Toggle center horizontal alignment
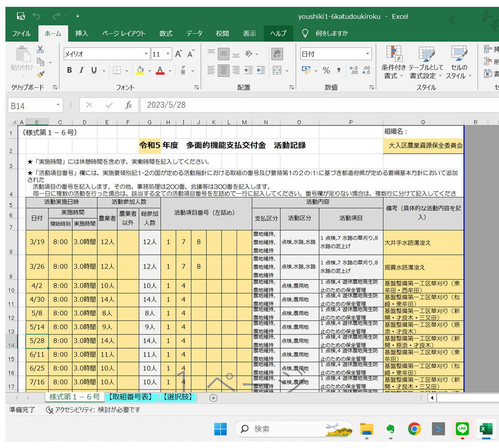The height and width of the screenshot is (448, 499). tap(223, 70)
